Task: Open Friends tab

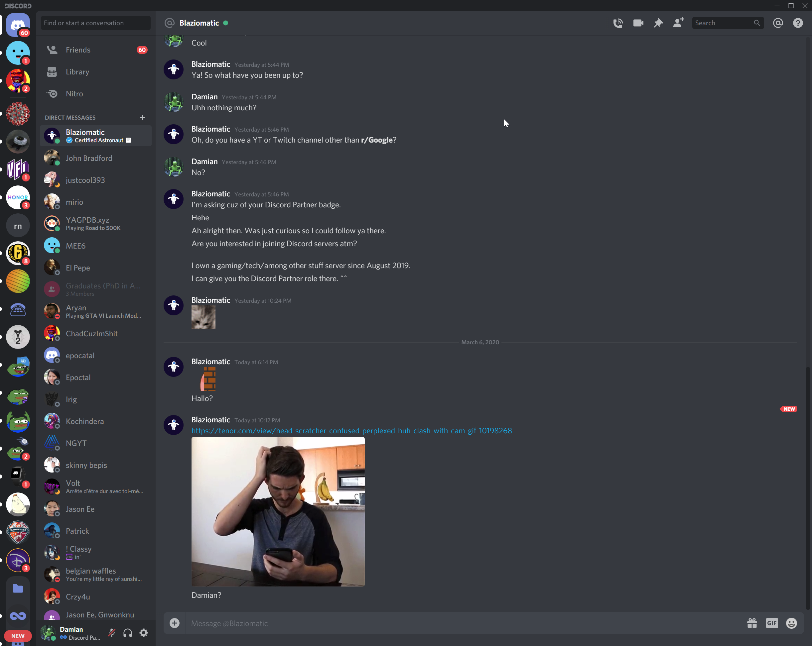Action: [x=78, y=50]
